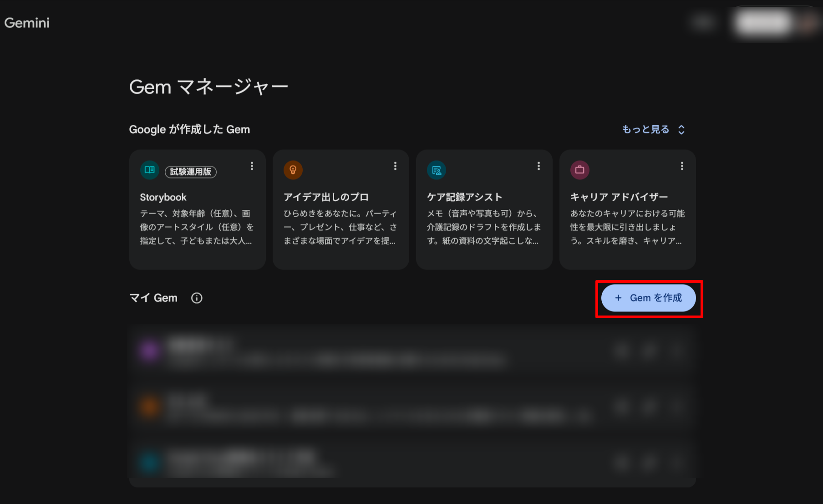Open options menu on アイデア出しのプロ card

pos(395,166)
